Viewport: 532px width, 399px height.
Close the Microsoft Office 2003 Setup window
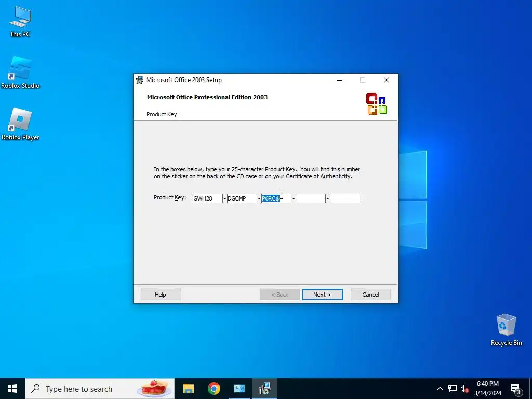pos(387,80)
